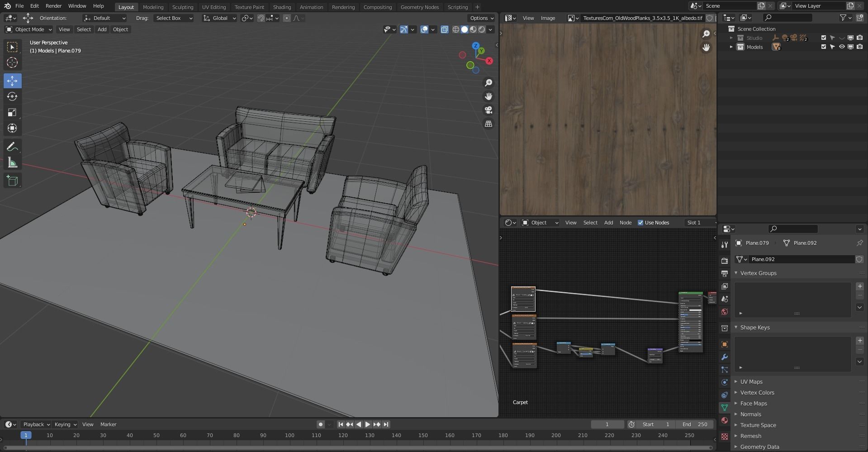
Task: Activate the Scale tool
Action: (x=12, y=113)
